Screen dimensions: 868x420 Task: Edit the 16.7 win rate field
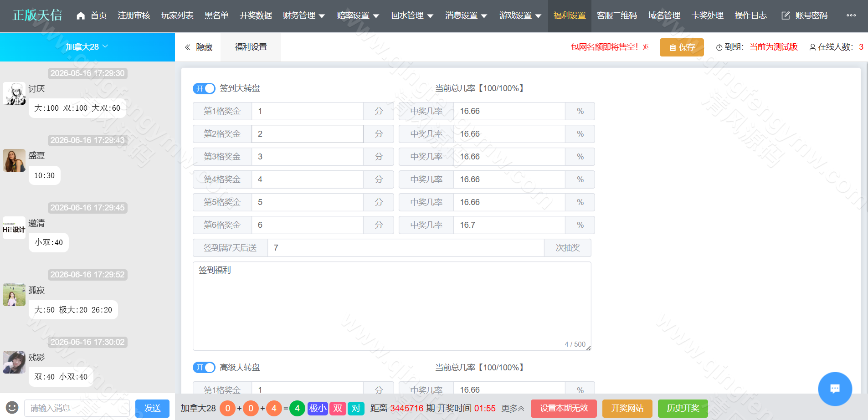point(509,225)
